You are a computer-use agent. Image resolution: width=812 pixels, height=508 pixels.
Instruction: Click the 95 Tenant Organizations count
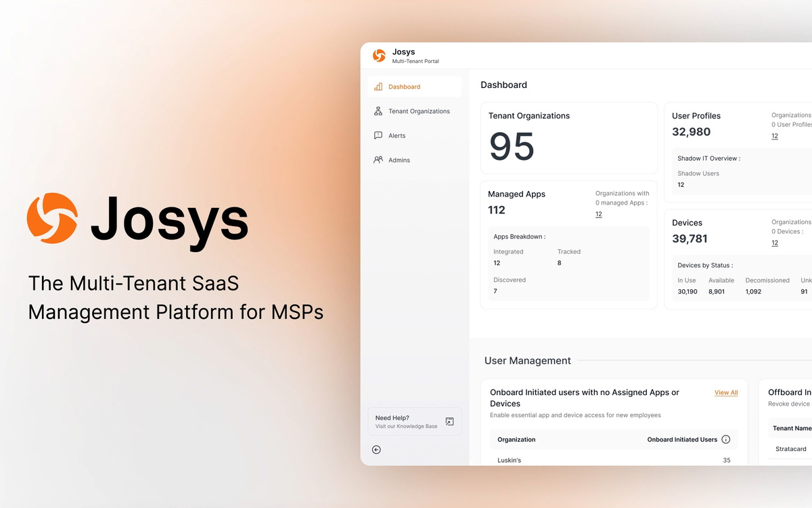tap(512, 146)
